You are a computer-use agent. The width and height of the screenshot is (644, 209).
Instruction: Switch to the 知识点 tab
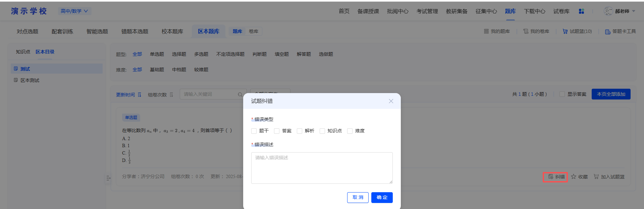[23, 52]
